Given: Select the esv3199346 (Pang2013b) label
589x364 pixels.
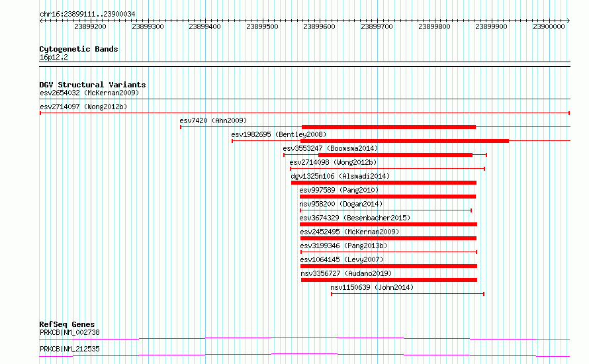Looking at the screenshot, I should tap(343, 246).
